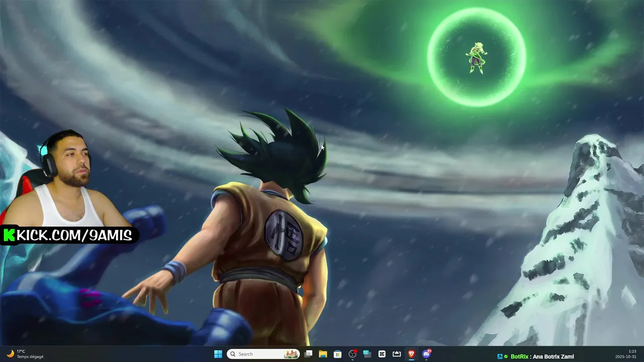
Task: Open the Windows Start menu
Action: [x=218, y=354]
